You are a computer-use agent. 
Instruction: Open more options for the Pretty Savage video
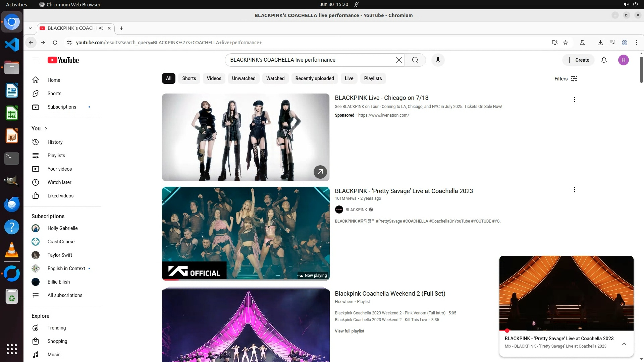pos(574,190)
